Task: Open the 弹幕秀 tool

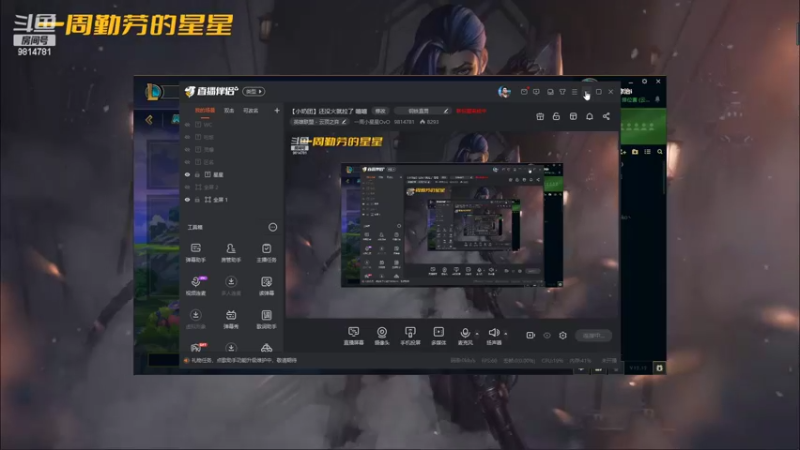Action: (x=231, y=319)
